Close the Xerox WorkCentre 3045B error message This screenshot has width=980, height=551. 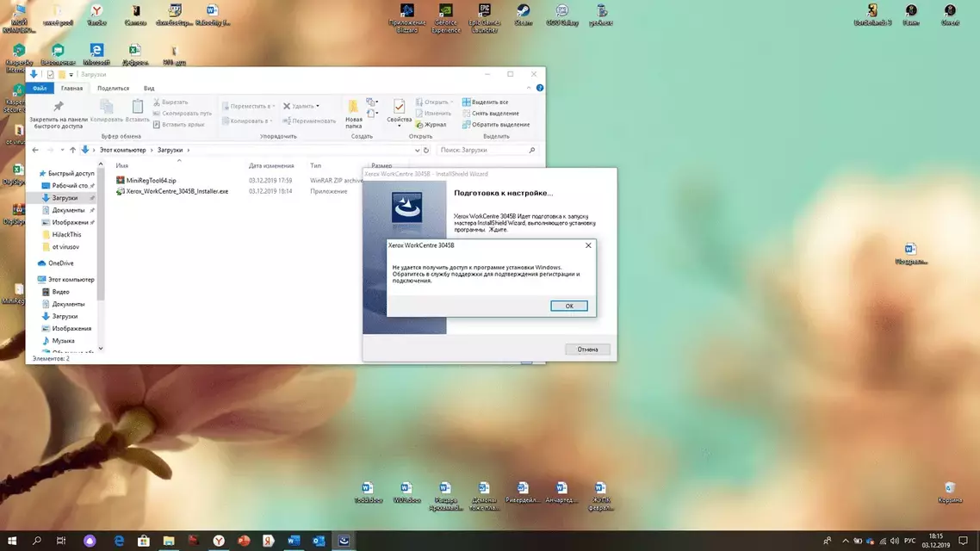click(588, 245)
